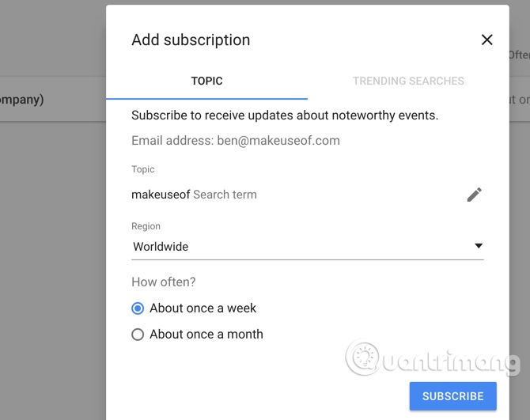Open the TRENDING SEARCHES tab
530x420 pixels.
(408, 81)
